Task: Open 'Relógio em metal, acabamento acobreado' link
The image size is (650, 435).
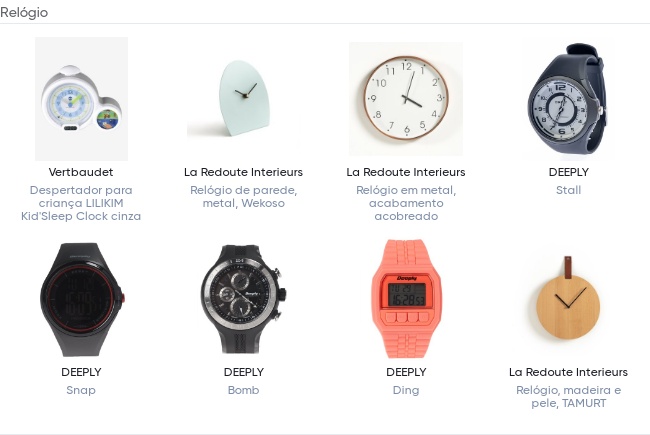Action: coord(406,203)
